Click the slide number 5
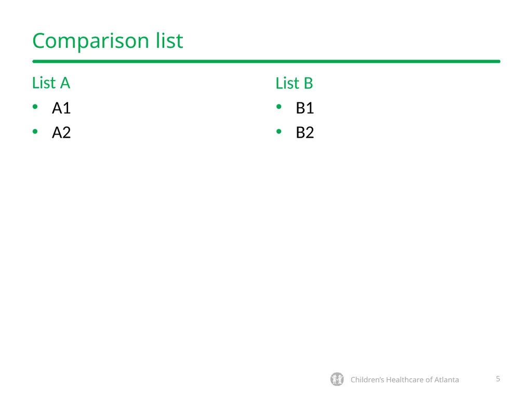Screen dimensions: 532x399 [498, 379]
